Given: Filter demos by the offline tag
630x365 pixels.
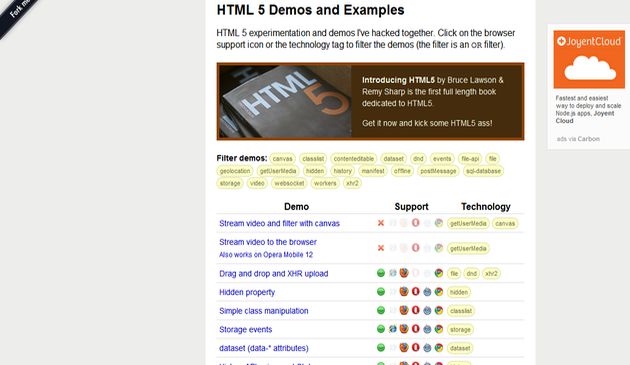Looking at the screenshot, I should coord(402,171).
